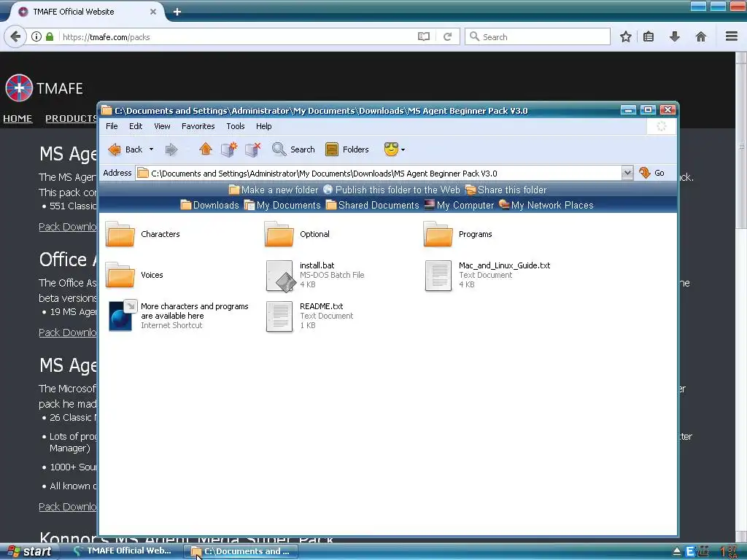
Task: Click the new folder toolbar icon
Action: click(229, 149)
